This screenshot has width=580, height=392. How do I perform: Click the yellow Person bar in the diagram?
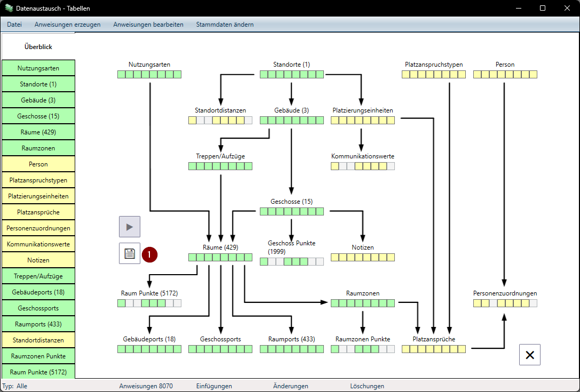(x=505, y=75)
